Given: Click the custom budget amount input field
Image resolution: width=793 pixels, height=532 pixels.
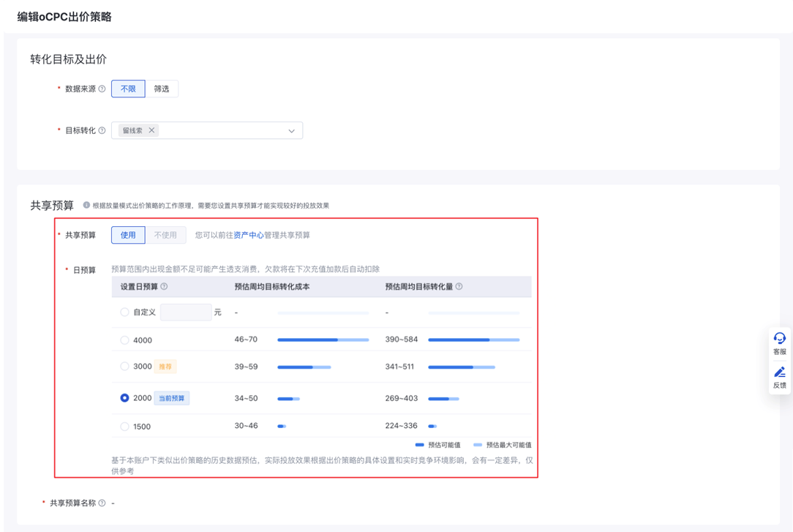Looking at the screenshot, I should [186, 312].
